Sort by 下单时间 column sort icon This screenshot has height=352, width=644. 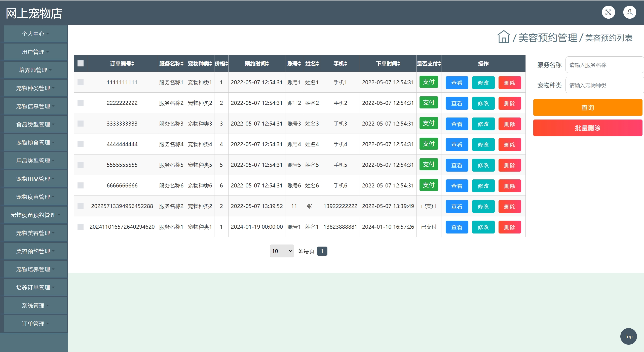(399, 64)
